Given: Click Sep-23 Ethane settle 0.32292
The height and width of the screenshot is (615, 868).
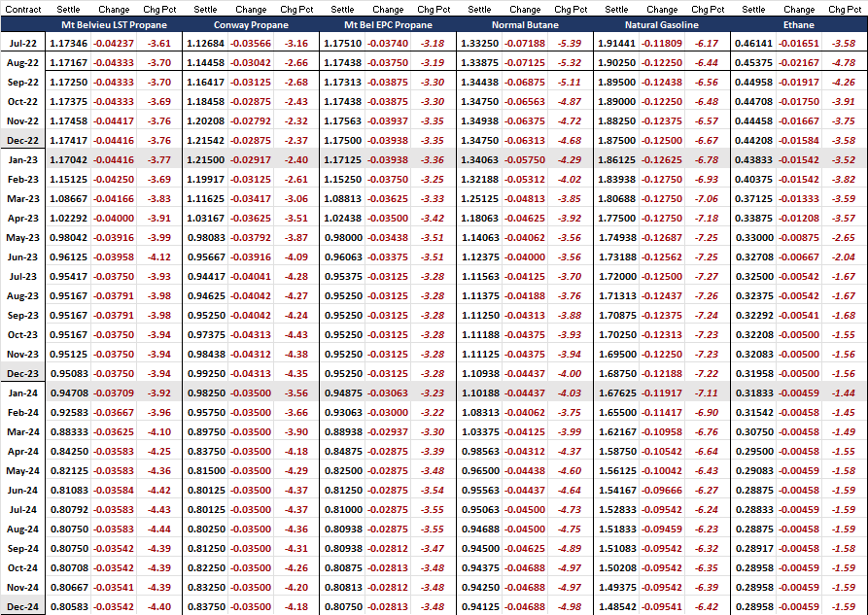Looking at the screenshot, I should click(x=753, y=316).
